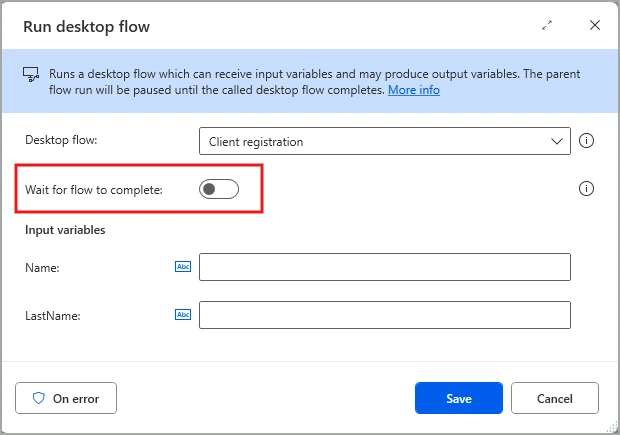Show info icon beside Desktop flow dropdown
This screenshot has height=435, width=620.
(587, 141)
